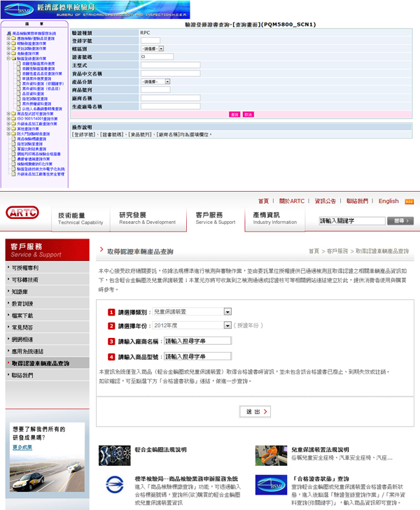Switch to English language link
The height and width of the screenshot is (510, 420).
(x=388, y=201)
